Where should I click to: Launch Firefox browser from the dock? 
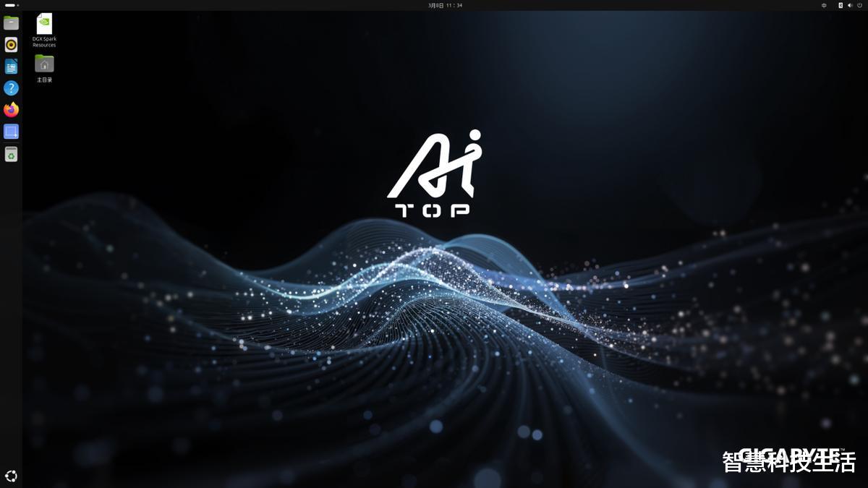(x=11, y=110)
